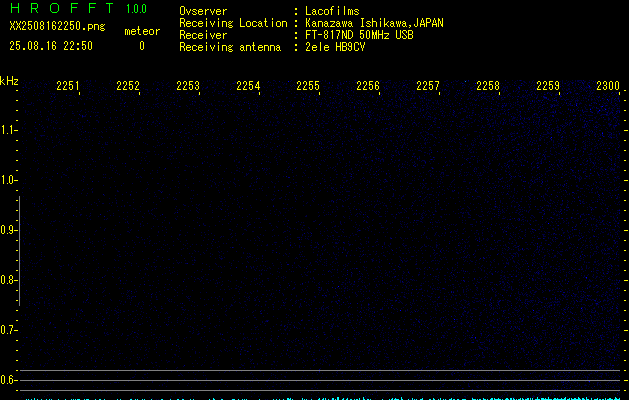Click frequency label 1.1 kHz
Screen dimensions: 629x400
[x=8, y=130]
